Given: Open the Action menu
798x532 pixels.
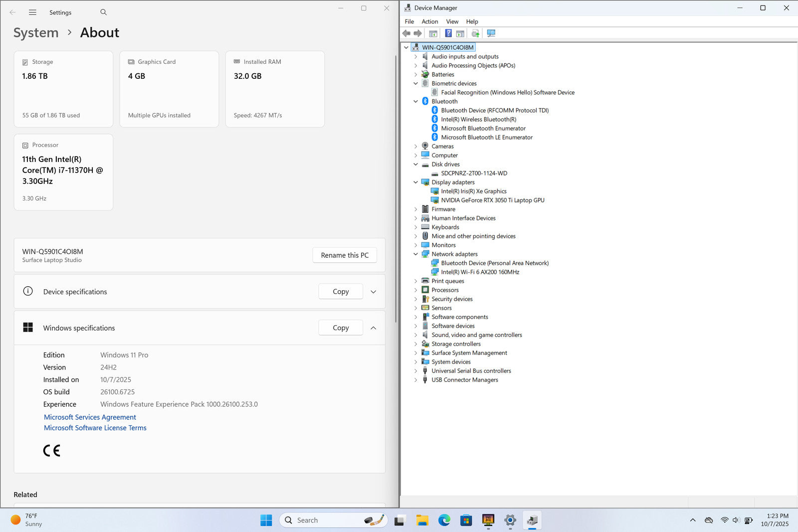Looking at the screenshot, I should pyautogui.click(x=429, y=21).
